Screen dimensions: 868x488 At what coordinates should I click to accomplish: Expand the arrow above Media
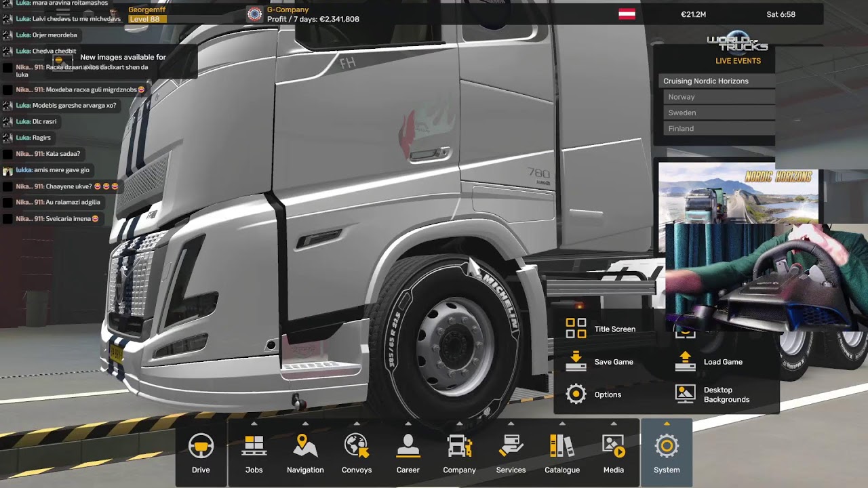[x=614, y=424]
